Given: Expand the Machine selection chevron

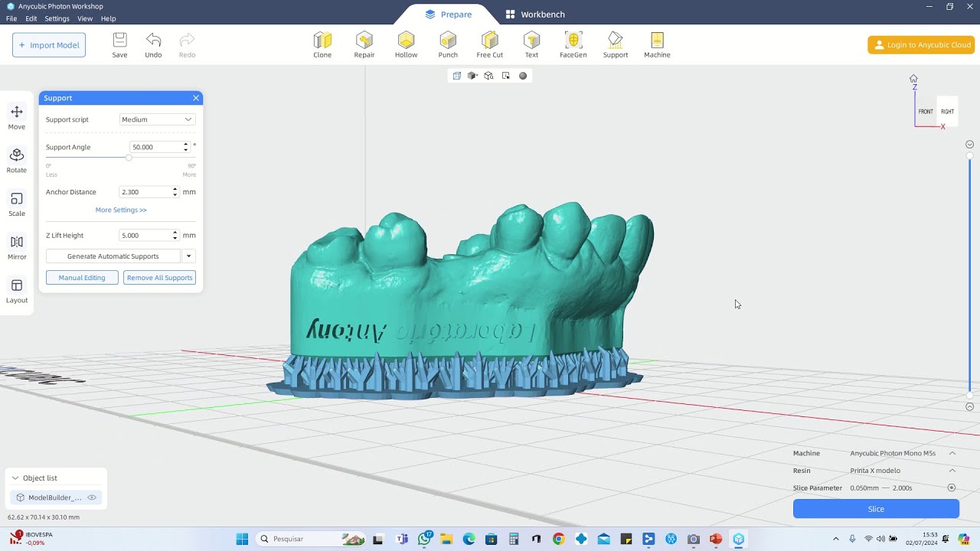Looking at the screenshot, I should click(x=952, y=453).
